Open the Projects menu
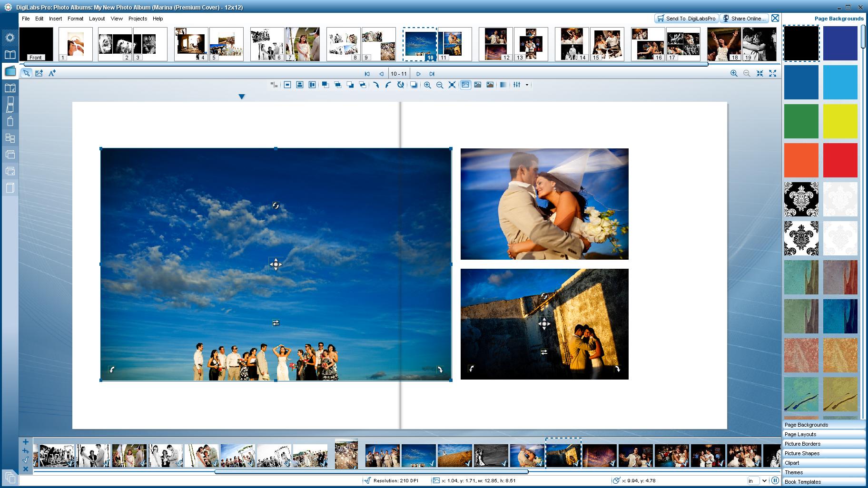Viewport: 868px width, 488px height. pyautogui.click(x=138, y=19)
